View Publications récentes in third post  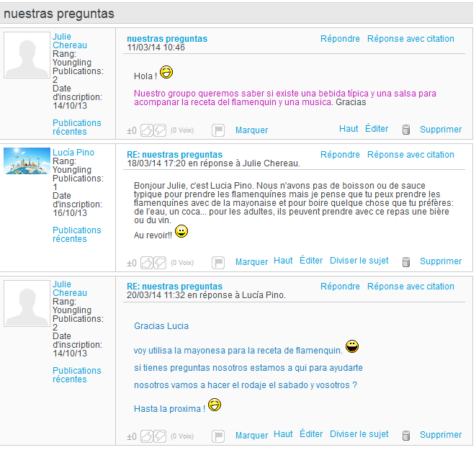tap(77, 375)
